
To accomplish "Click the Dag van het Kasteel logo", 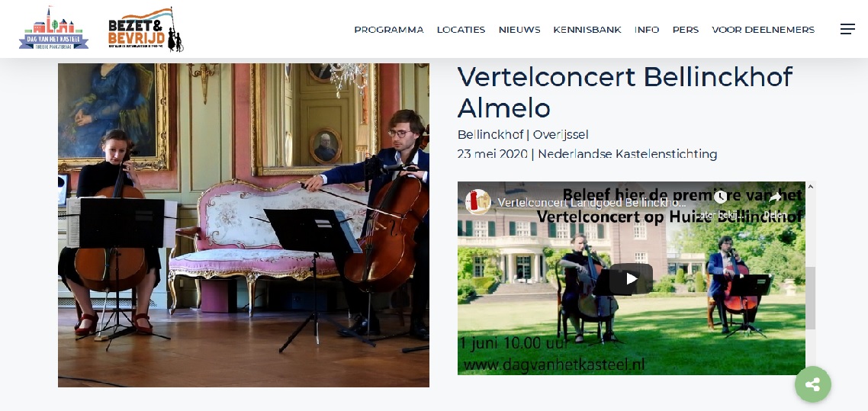I will point(53,29).
